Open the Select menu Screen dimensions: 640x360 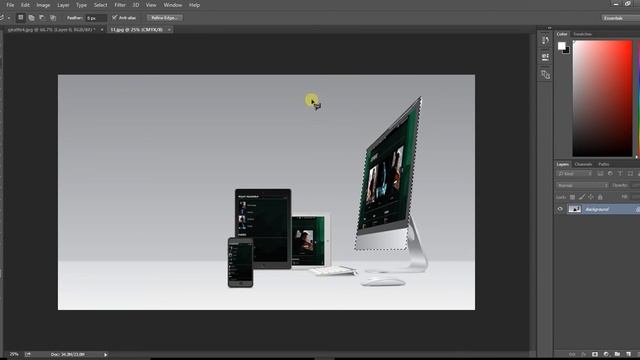[100, 5]
